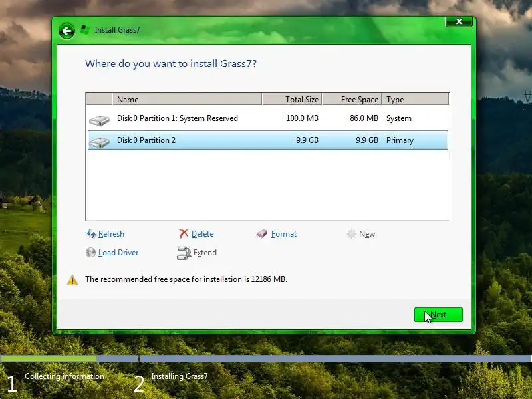Close the Install Grass7 window

point(459,21)
